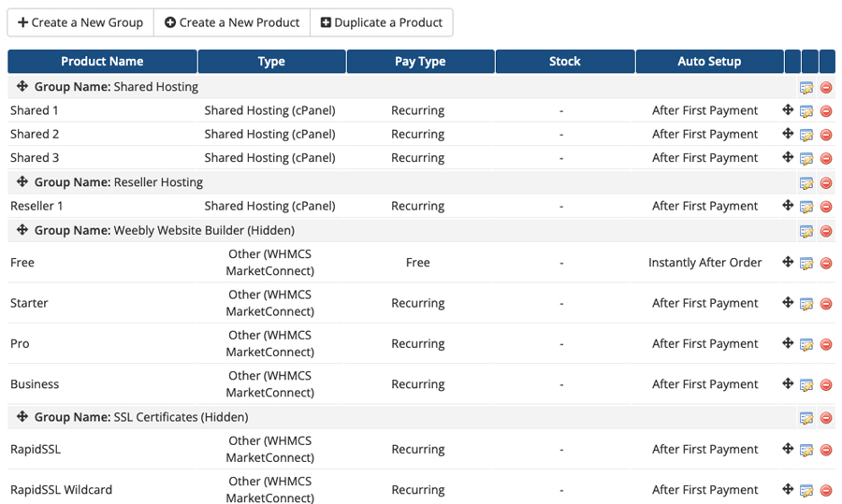Select the 'Shared 1' product name
The width and height of the screenshot is (842, 504).
(x=35, y=110)
